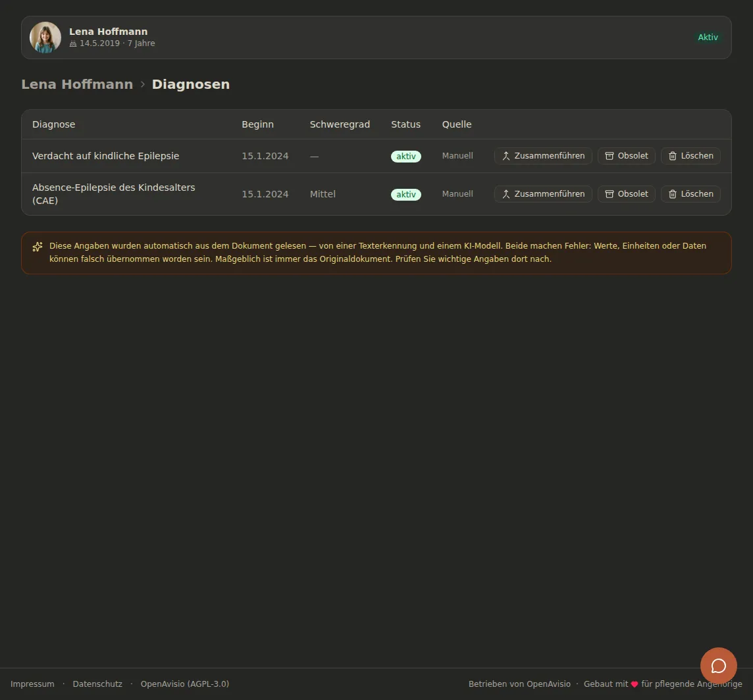Open the chat bubble assistant icon
The height and width of the screenshot is (700, 753).
click(x=718, y=666)
